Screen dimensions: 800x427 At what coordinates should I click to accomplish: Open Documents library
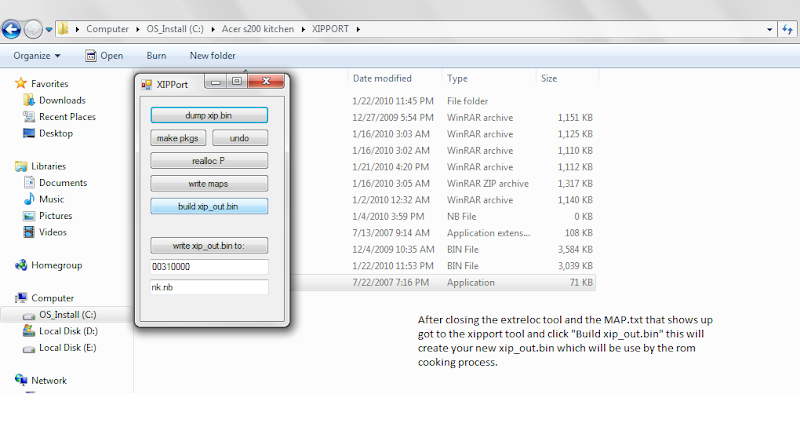(x=63, y=183)
